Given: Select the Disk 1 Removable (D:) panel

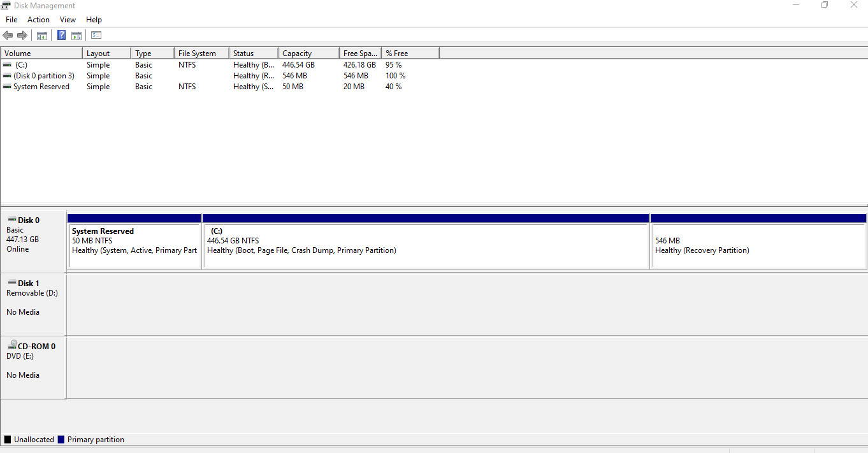Looking at the screenshot, I should (x=33, y=305).
